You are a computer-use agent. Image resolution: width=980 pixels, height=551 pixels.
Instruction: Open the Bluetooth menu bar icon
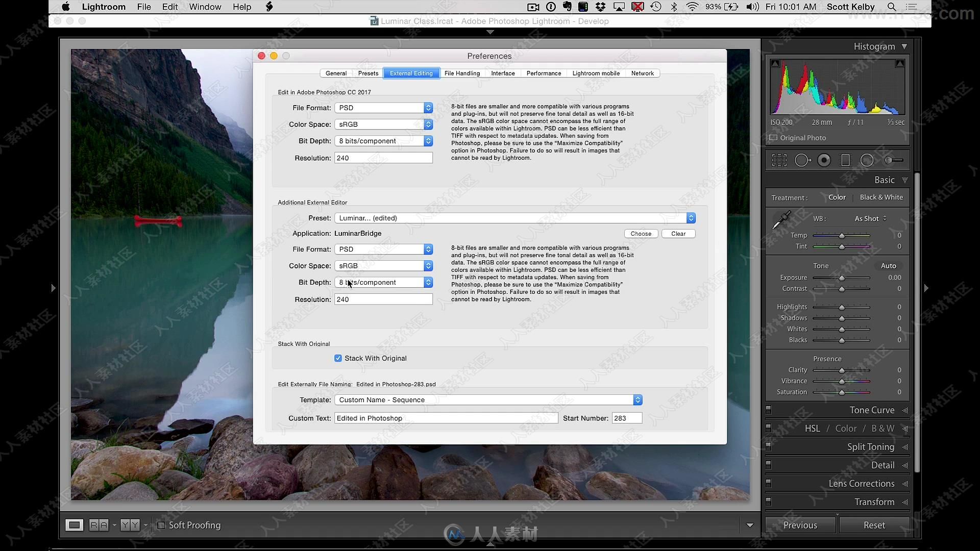674,7
